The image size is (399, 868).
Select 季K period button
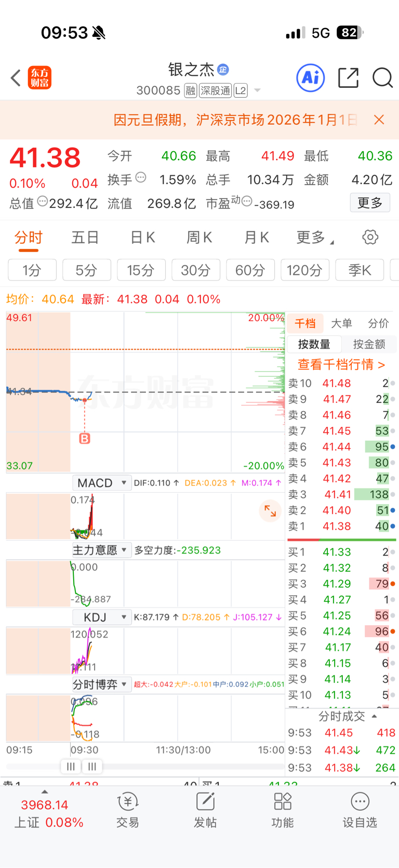360,270
